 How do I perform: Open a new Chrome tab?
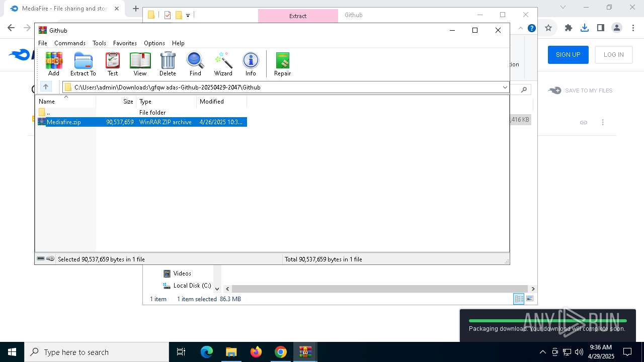136,9
